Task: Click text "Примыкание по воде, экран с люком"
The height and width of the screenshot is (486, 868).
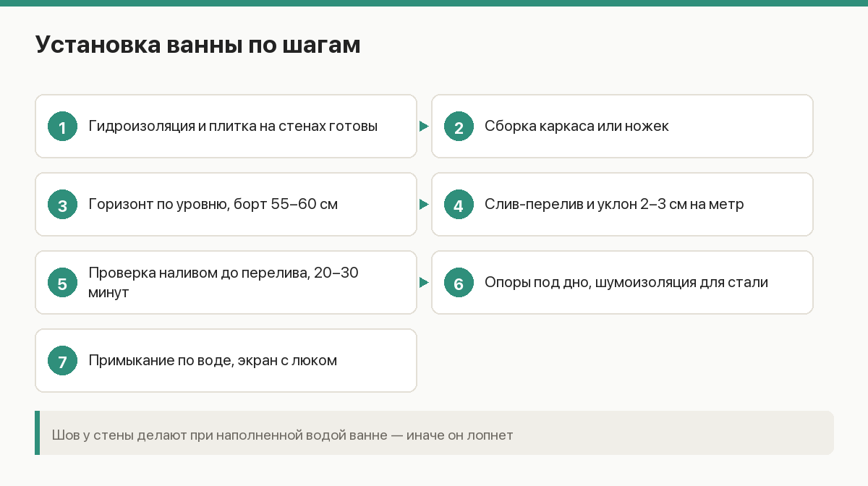Action: point(213,360)
